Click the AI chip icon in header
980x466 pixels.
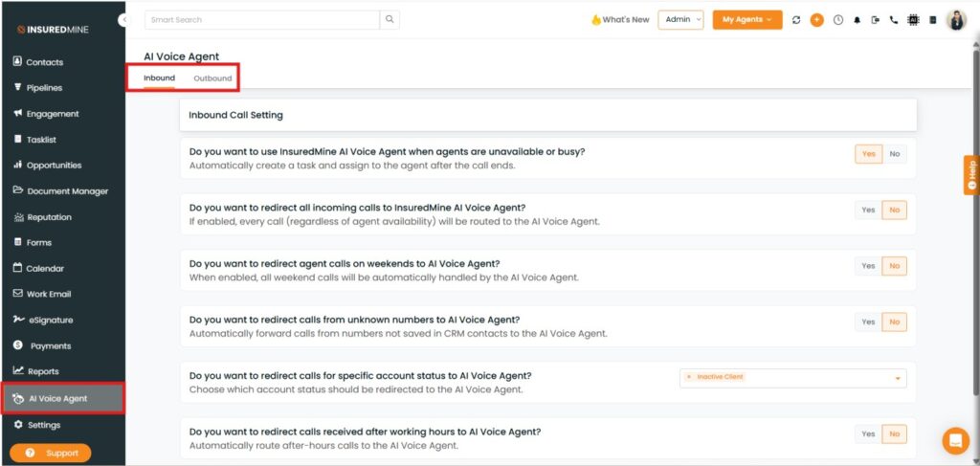[x=913, y=20]
